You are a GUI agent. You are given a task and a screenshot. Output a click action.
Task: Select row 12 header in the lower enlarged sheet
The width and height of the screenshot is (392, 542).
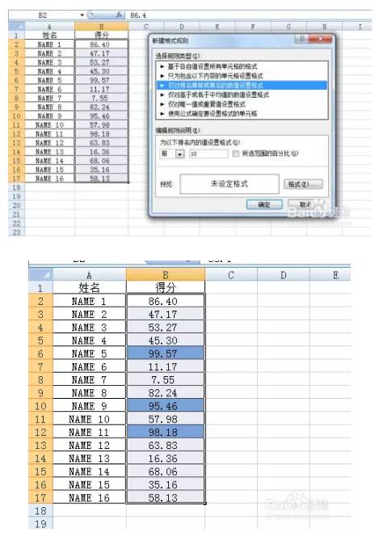(x=40, y=433)
